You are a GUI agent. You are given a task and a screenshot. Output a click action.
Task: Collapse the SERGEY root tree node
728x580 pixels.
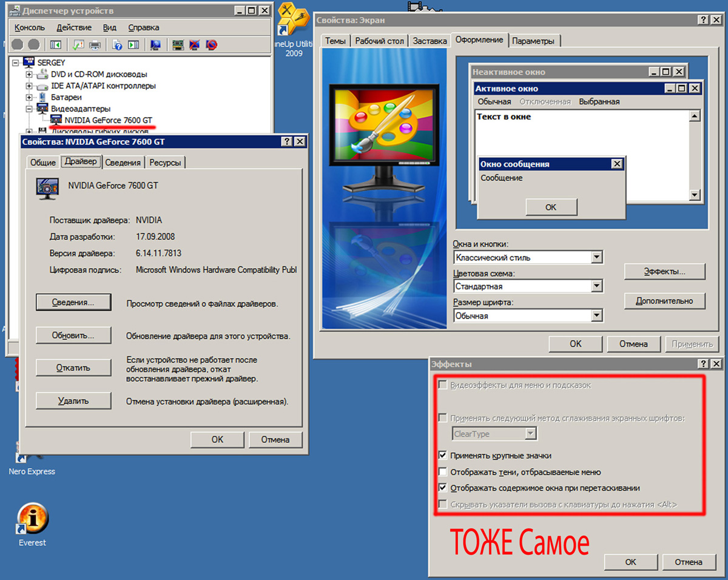(15, 62)
